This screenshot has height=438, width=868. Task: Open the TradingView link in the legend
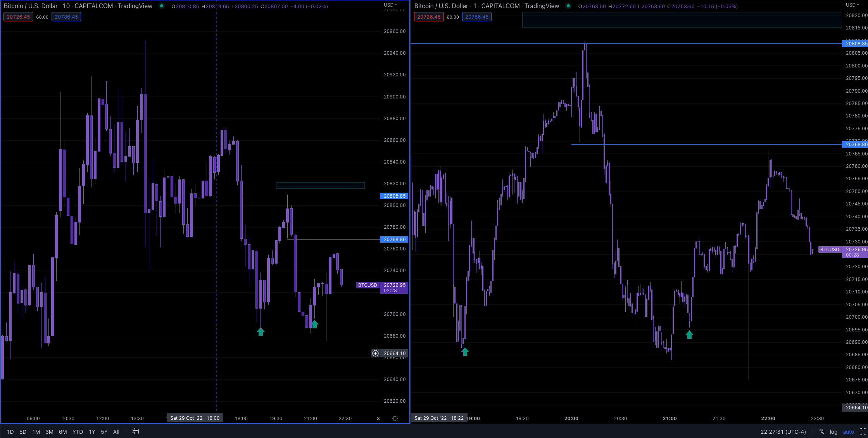[x=135, y=6]
